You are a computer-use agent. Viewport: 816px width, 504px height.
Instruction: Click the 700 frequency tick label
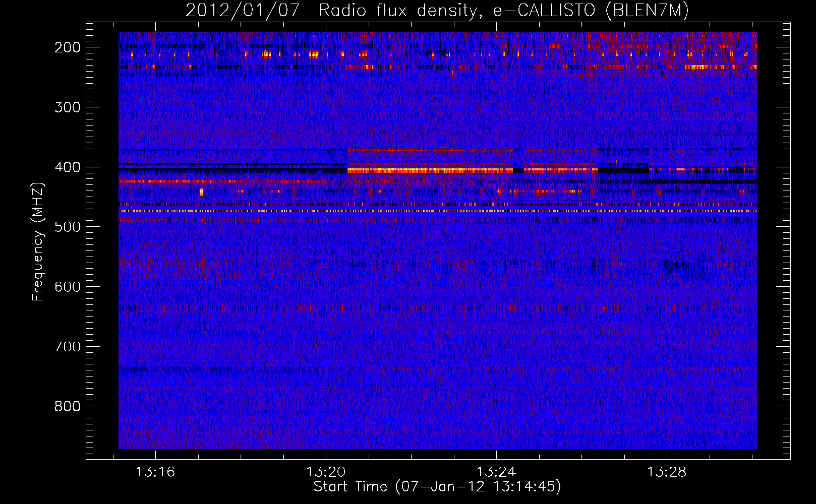point(68,347)
